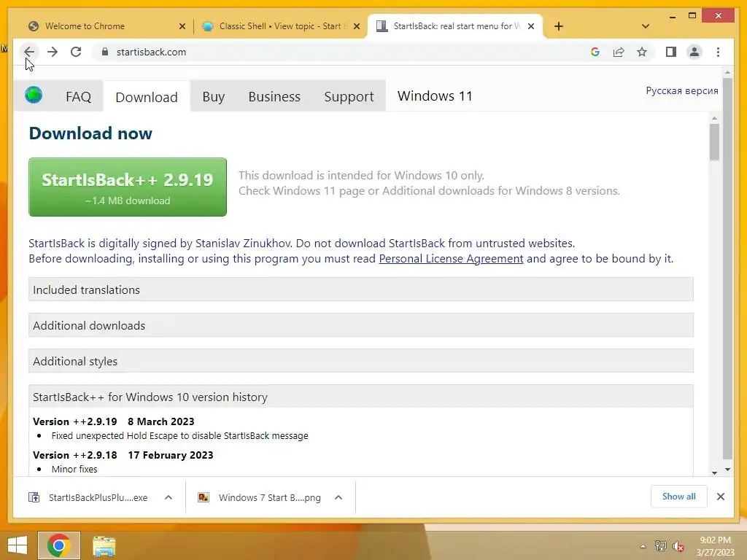Reload the startisback.com page
Image resolution: width=747 pixels, height=560 pixels.
click(x=76, y=52)
